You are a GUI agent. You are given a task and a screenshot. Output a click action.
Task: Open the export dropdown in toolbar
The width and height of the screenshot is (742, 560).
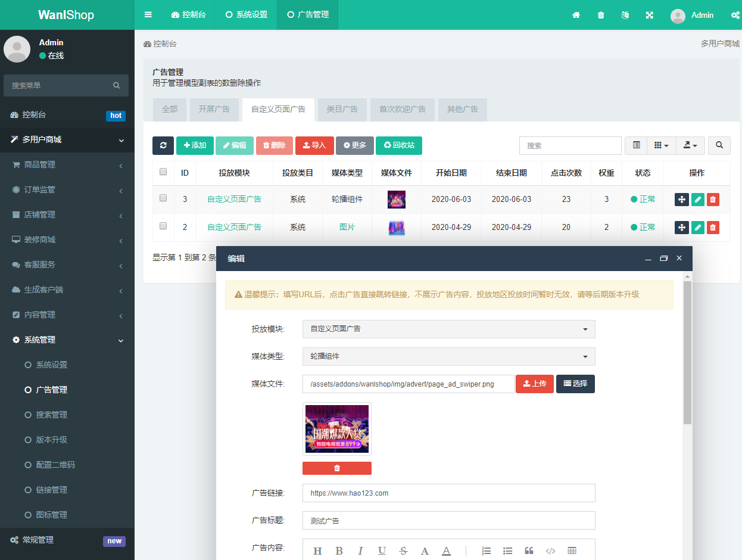pos(690,145)
